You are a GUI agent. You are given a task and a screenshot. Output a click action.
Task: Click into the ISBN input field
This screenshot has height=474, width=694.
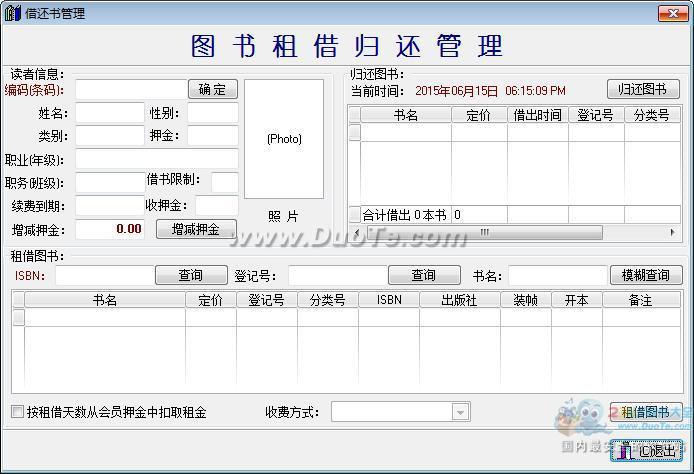click(x=104, y=275)
